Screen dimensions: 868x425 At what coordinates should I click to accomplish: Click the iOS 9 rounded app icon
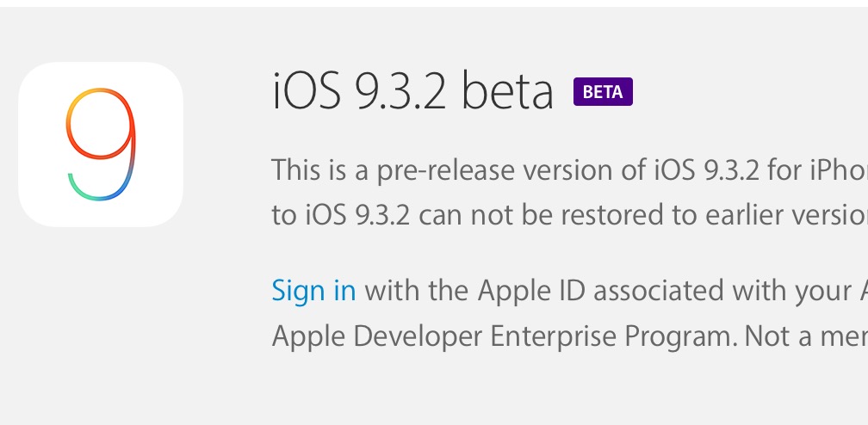pos(101,145)
